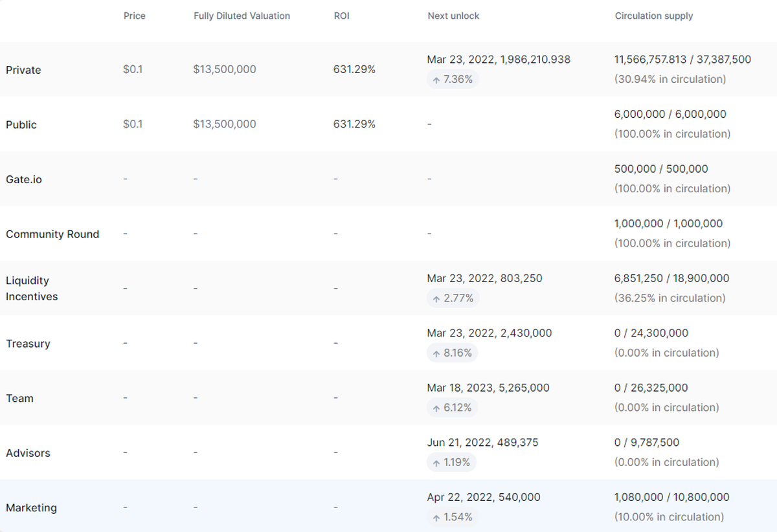Click the 1.54% up-arrow badge in Marketing row
The width and height of the screenshot is (777, 532).
(453, 517)
